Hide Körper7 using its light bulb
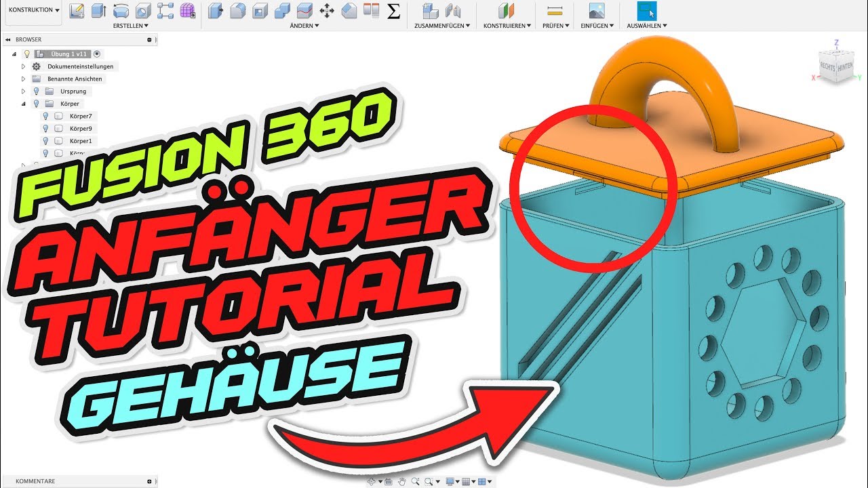The image size is (868, 488). click(x=46, y=116)
